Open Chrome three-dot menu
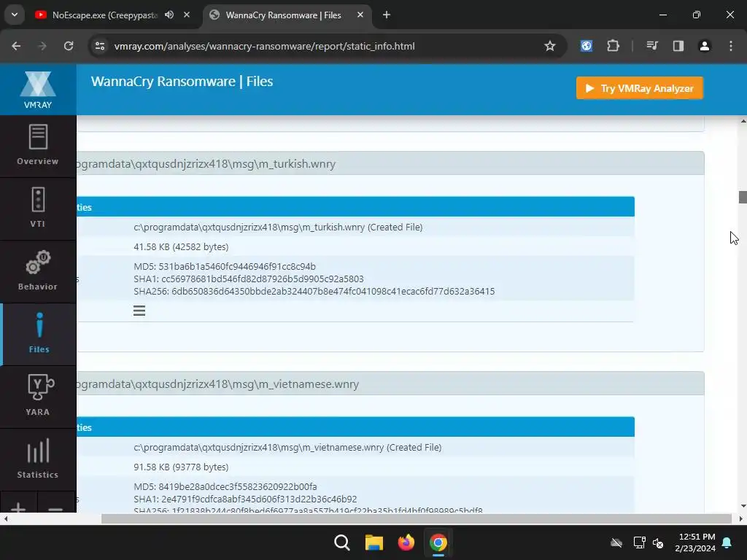 [x=731, y=46]
